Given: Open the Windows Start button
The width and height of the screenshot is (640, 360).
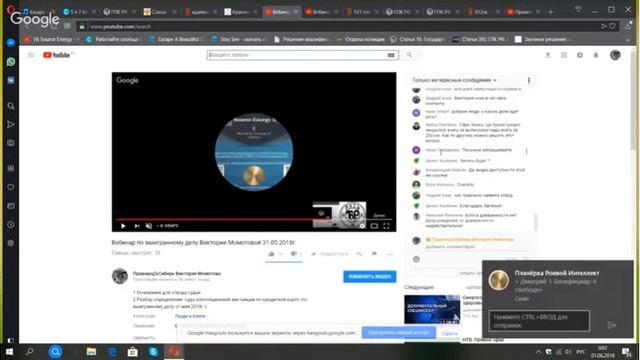Looking at the screenshot, I should [x=9, y=351].
